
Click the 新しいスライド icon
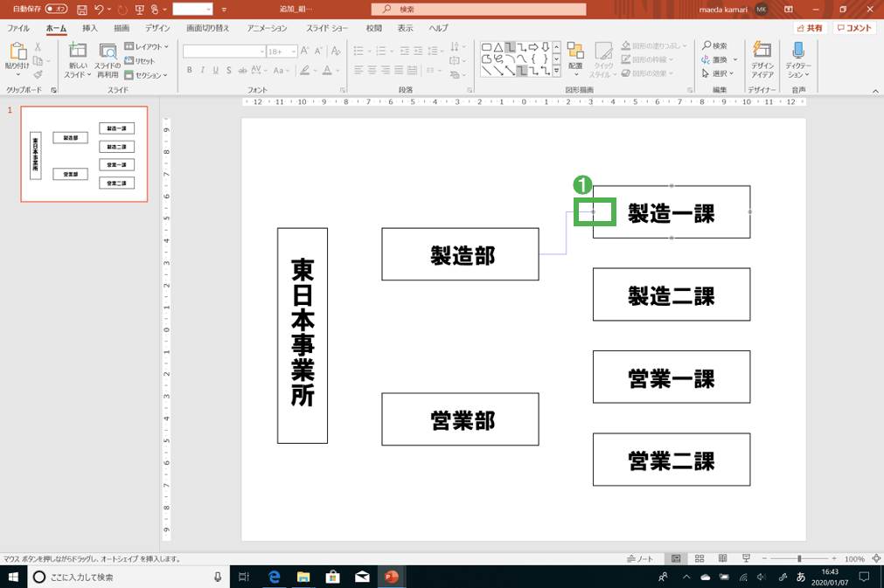pyautogui.click(x=77, y=51)
